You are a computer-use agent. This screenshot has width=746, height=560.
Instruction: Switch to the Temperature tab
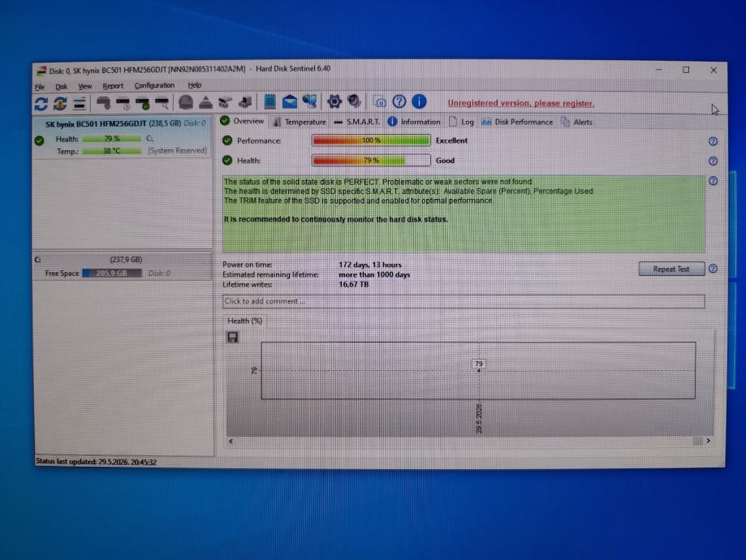click(x=300, y=122)
